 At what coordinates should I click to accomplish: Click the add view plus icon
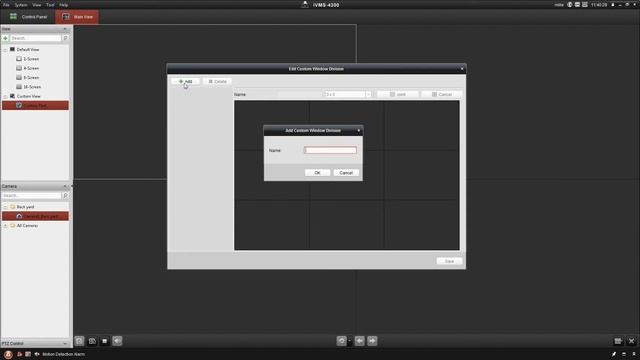click(x=5, y=38)
